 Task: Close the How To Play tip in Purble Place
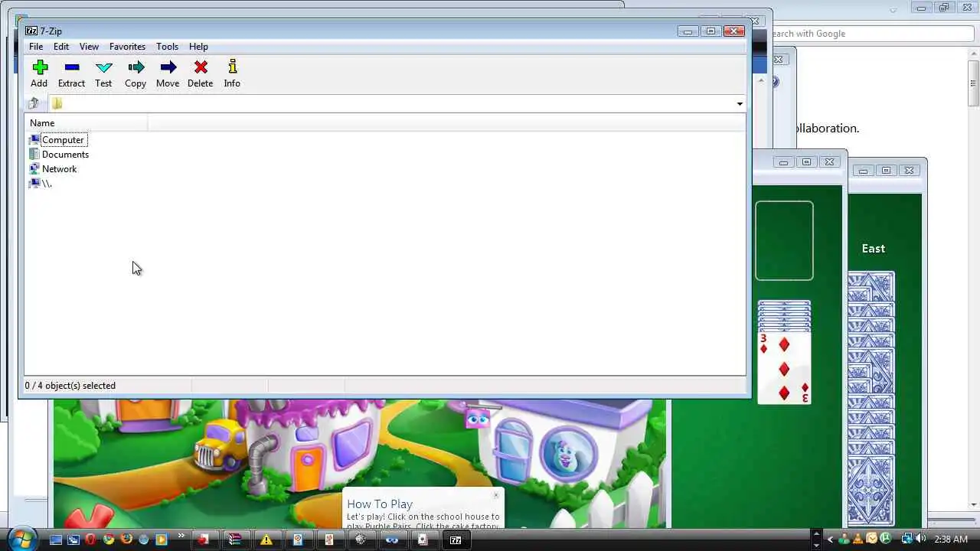[x=496, y=495]
